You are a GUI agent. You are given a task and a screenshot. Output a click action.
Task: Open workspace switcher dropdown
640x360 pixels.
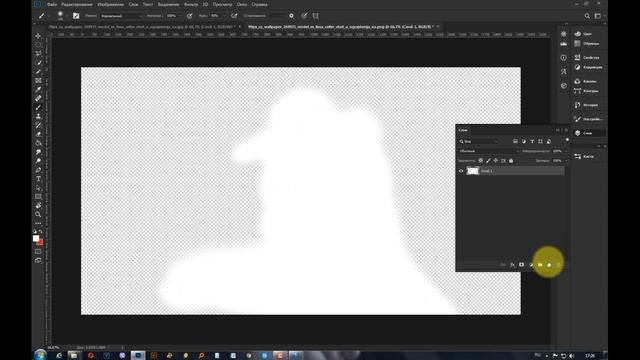(598, 16)
